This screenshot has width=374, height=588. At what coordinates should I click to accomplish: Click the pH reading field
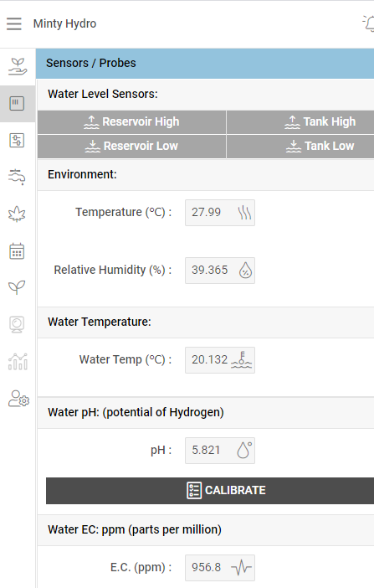click(220, 451)
